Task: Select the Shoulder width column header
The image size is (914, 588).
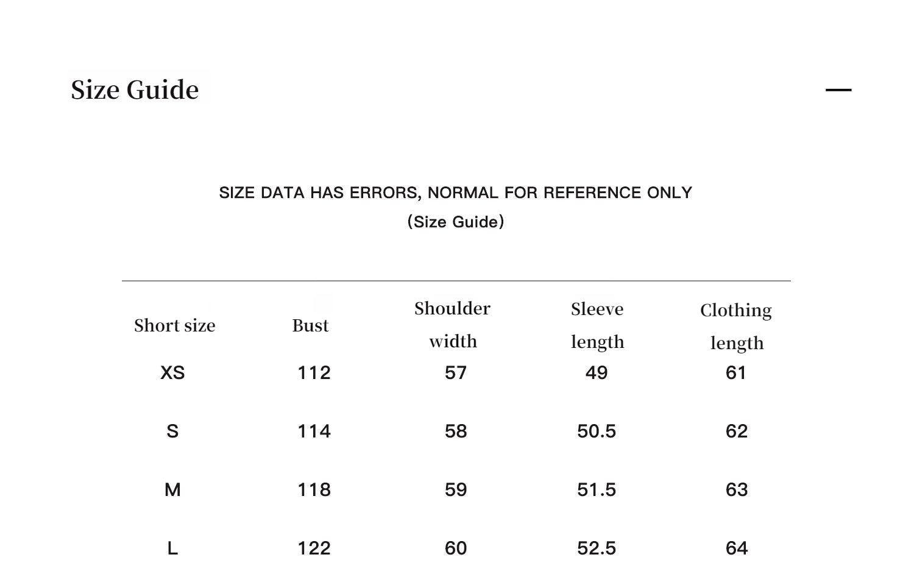Action: coord(452,325)
